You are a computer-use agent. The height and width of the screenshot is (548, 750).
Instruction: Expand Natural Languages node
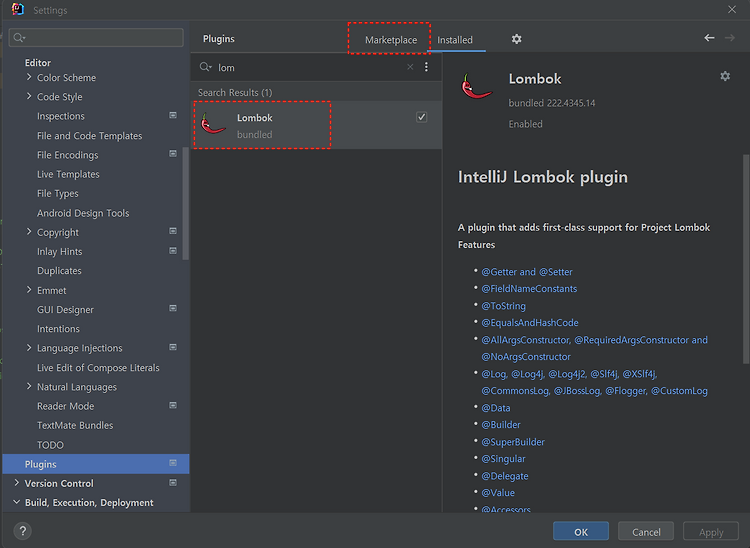[x=29, y=386]
